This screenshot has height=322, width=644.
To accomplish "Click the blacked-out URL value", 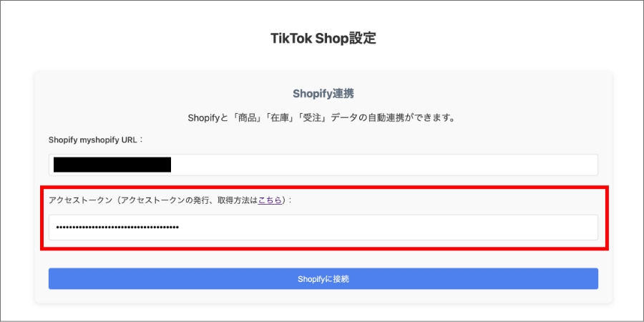I will tap(112, 165).
